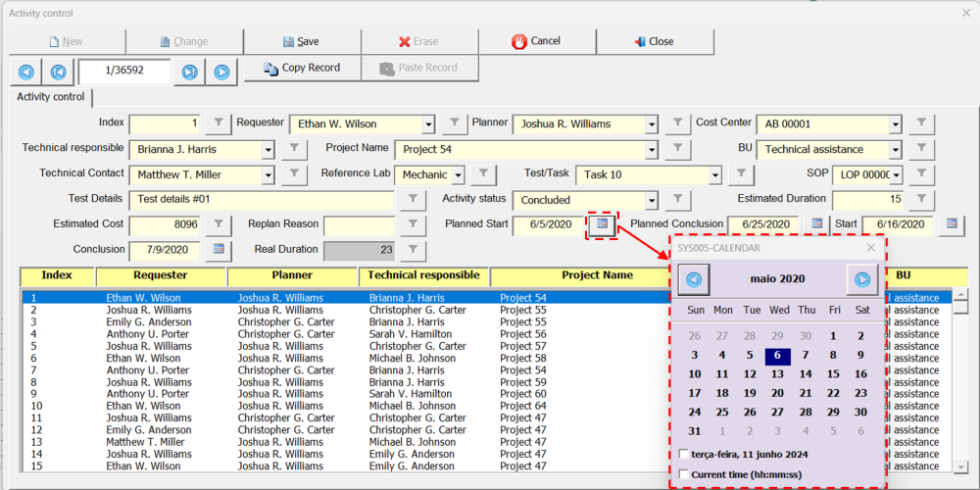The image size is (980, 490).
Task: Click the Technical responsible column header
Action: coord(423,275)
